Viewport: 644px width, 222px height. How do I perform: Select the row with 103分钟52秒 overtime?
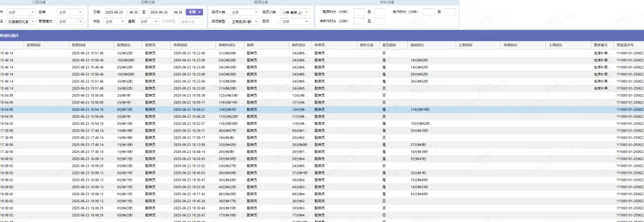point(322,123)
